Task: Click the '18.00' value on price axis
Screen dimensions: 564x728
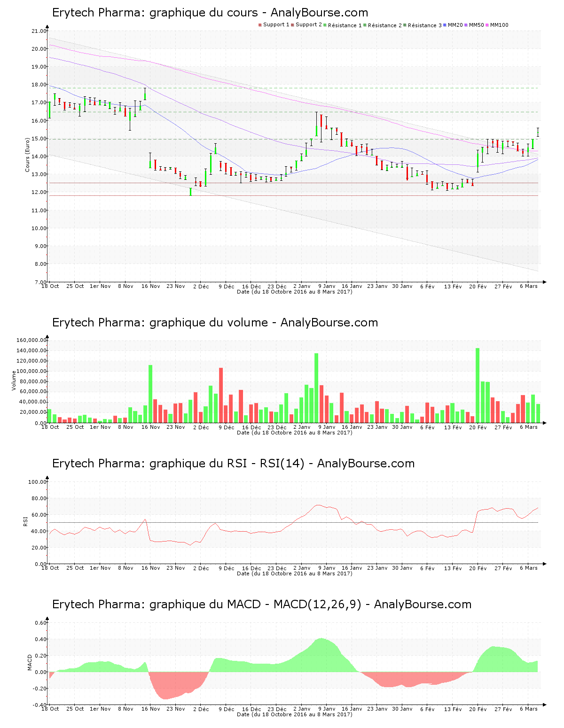Action: [x=39, y=85]
